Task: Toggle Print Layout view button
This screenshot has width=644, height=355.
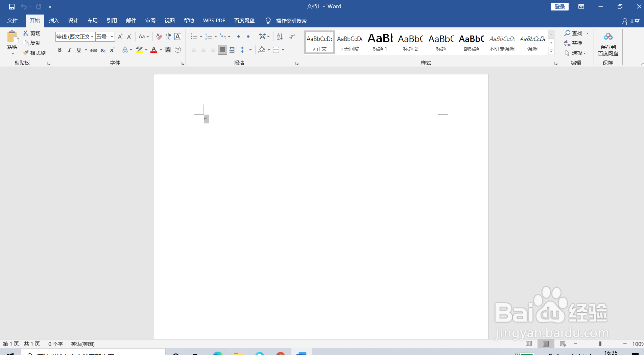Action: pyautogui.click(x=546, y=344)
